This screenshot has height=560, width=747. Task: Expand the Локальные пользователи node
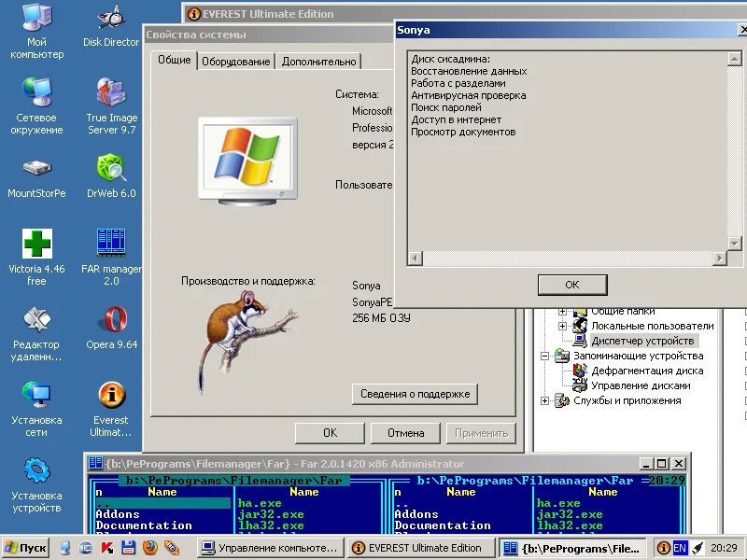click(x=563, y=326)
